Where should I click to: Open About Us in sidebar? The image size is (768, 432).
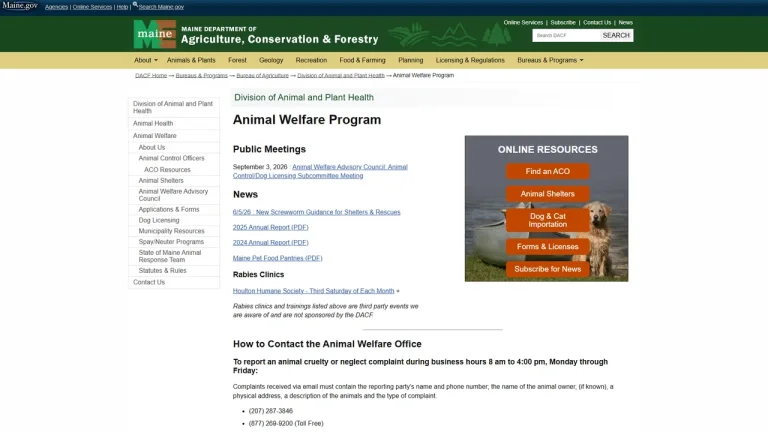tap(176, 147)
